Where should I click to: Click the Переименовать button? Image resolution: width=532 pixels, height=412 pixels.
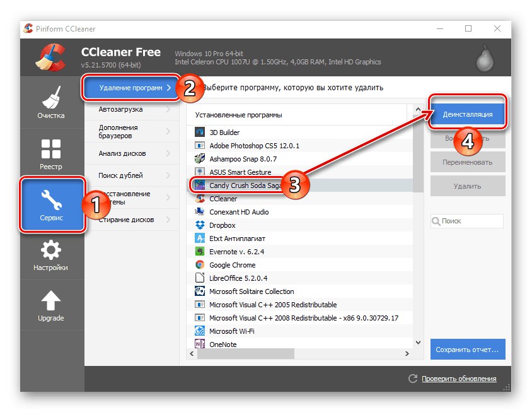tap(468, 162)
